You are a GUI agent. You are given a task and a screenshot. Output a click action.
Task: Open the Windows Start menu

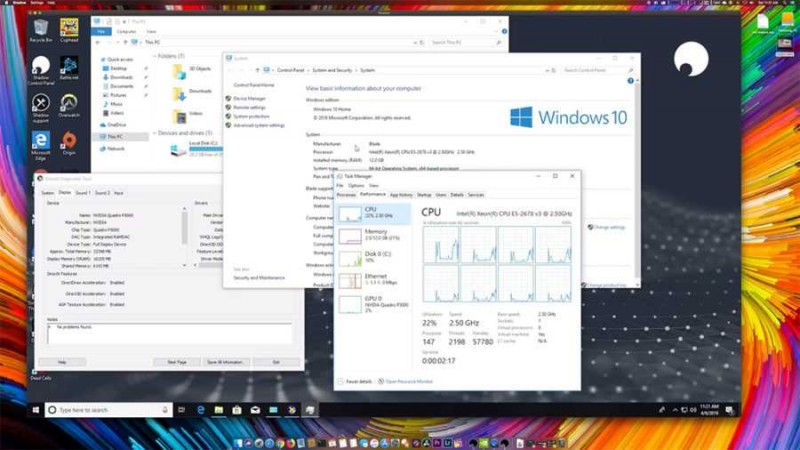coord(36,410)
